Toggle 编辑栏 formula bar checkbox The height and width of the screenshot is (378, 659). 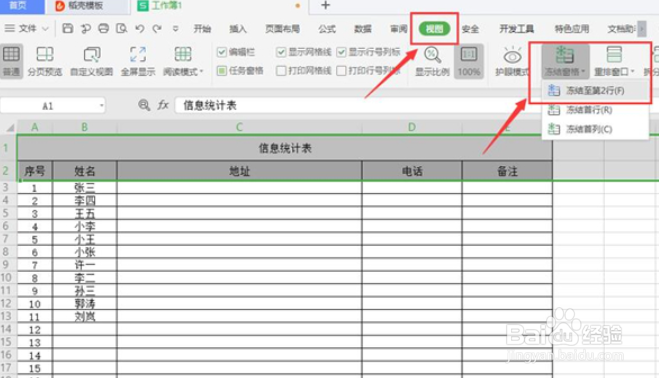[x=222, y=52]
